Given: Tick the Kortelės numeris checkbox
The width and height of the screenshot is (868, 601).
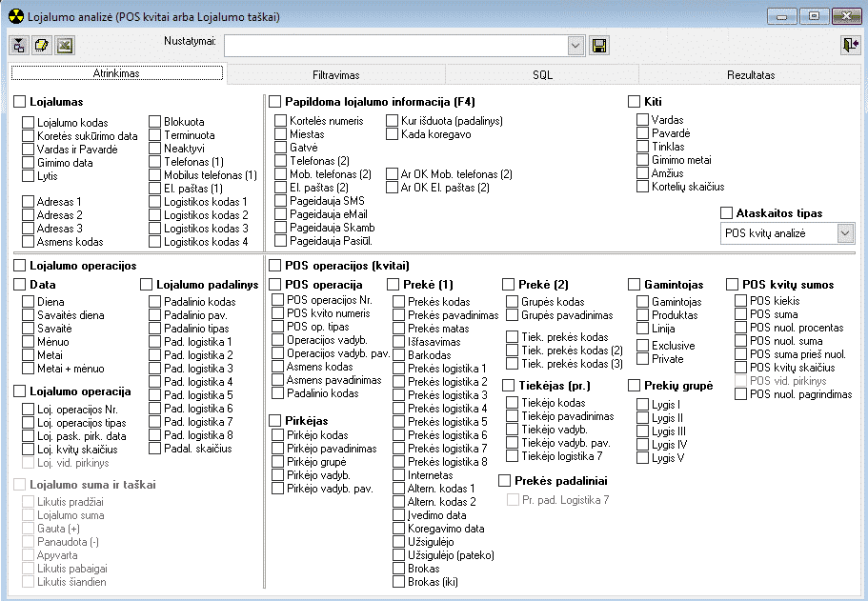Looking at the screenshot, I should click(280, 121).
